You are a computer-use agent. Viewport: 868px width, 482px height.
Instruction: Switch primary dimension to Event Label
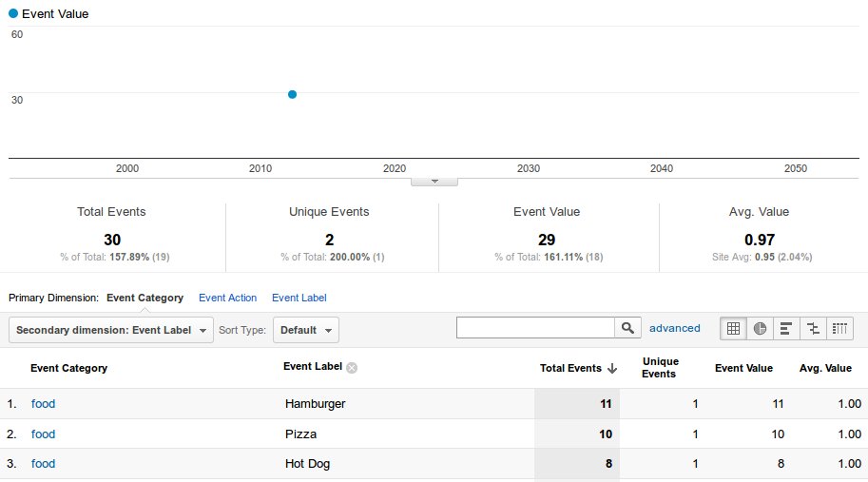pos(299,298)
